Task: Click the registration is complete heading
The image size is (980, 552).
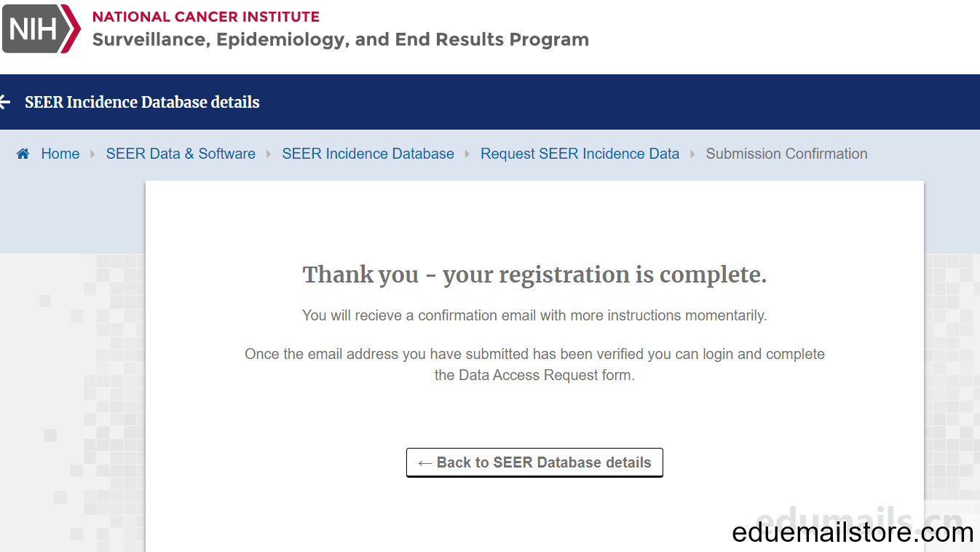Action: click(534, 275)
